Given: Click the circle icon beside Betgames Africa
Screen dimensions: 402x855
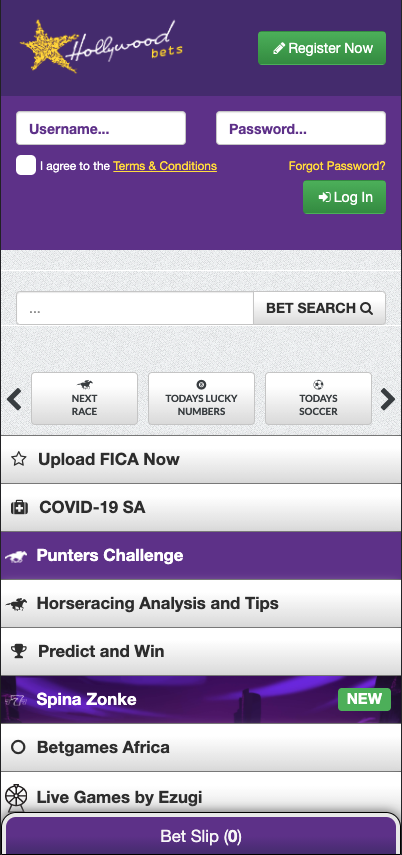Looking at the screenshot, I should coord(19,747).
